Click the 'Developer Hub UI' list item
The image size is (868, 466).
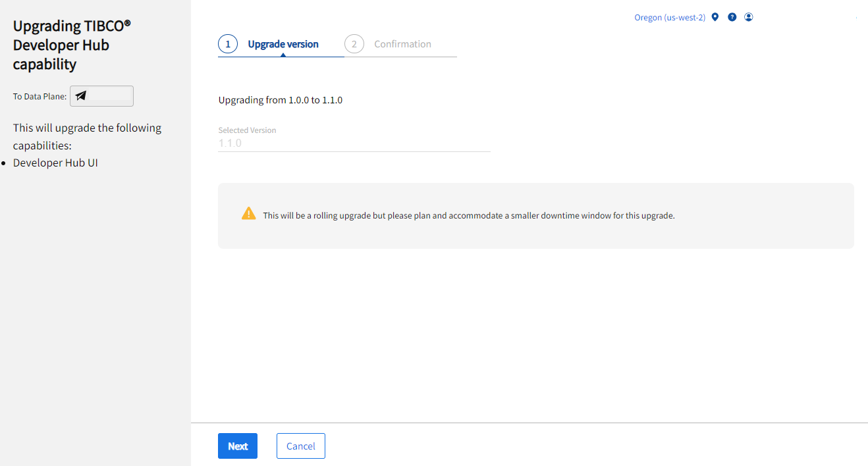point(55,163)
